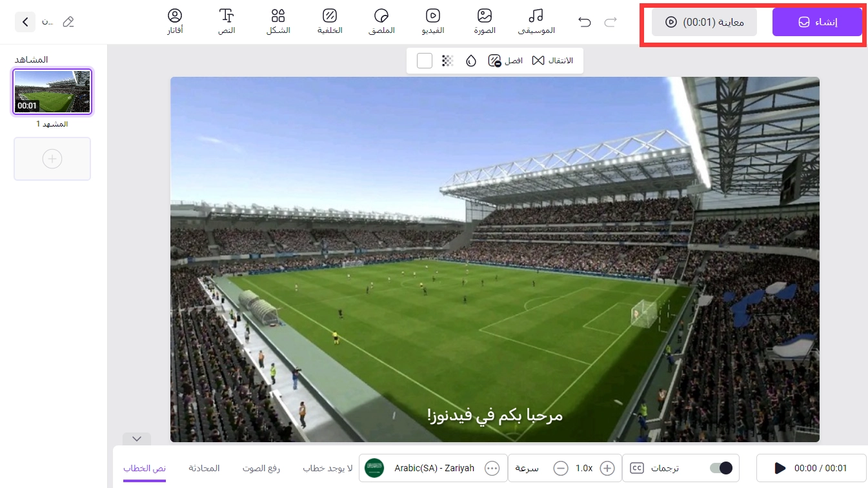Open voice more options (three dots)
The height and width of the screenshot is (488, 868).
(x=492, y=468)
